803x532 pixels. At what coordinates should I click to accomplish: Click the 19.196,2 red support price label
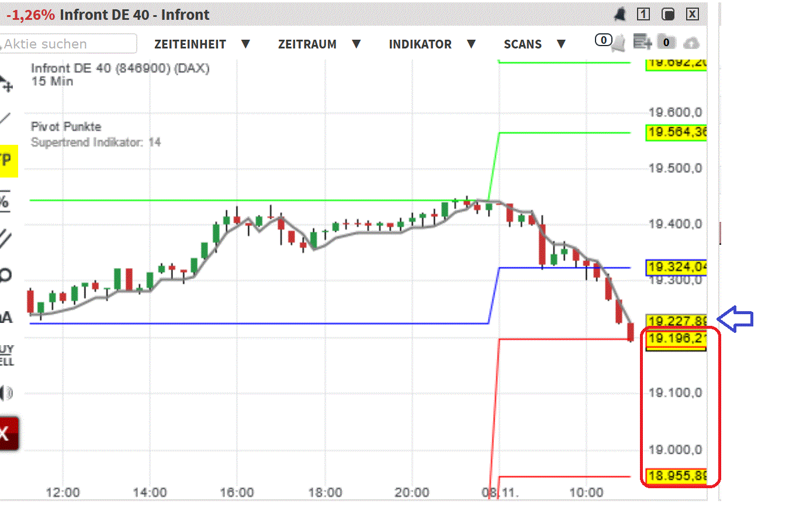pyautogui.click(x=676, y=339)
